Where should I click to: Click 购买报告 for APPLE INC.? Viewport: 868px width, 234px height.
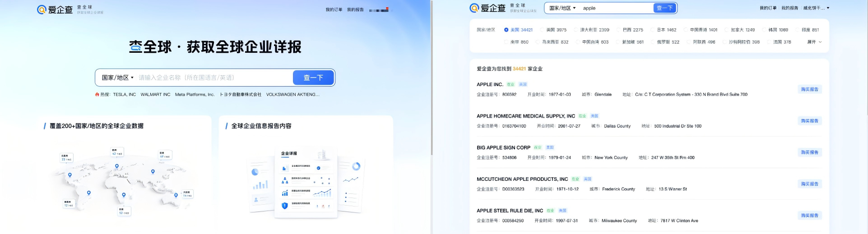click(809, 89)
